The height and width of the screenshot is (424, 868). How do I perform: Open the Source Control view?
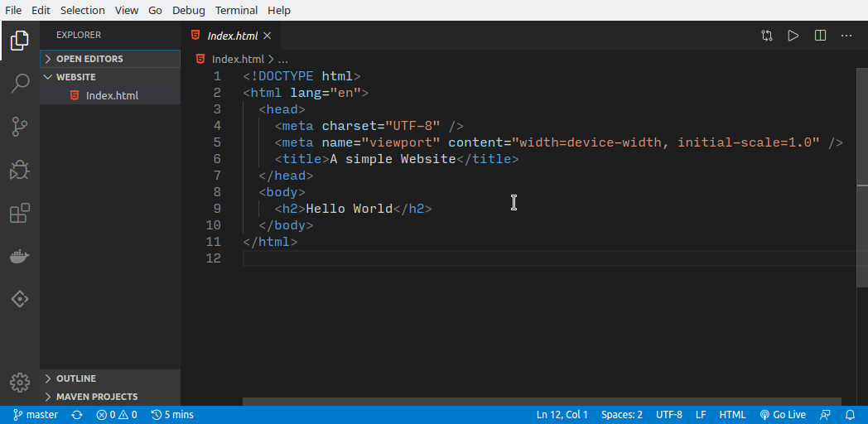[20, 127]
